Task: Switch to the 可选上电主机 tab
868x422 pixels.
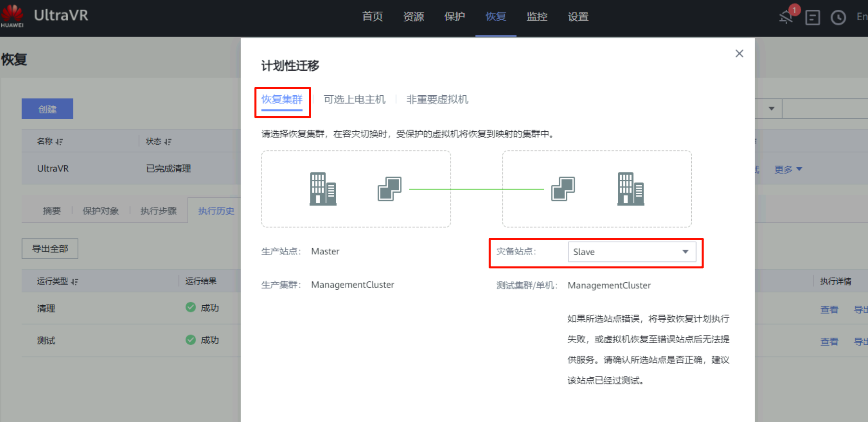Action: [x=354, y=99]
